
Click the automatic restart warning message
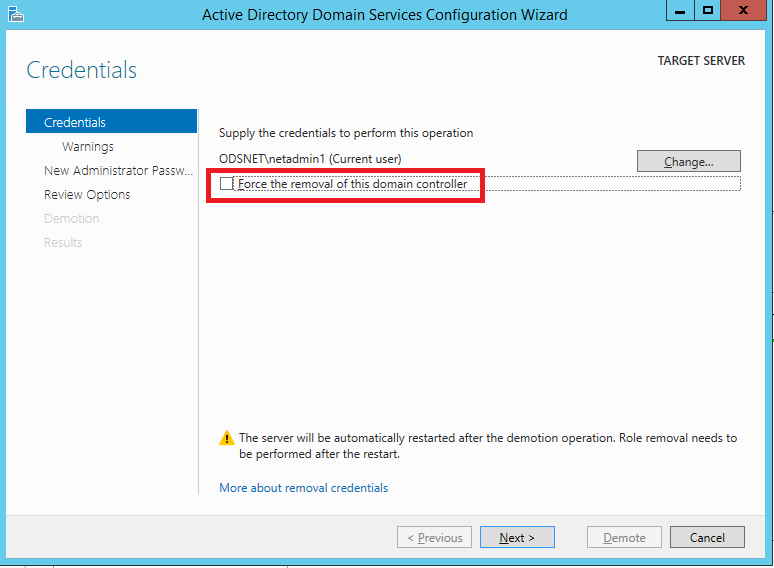pos(488,446)
